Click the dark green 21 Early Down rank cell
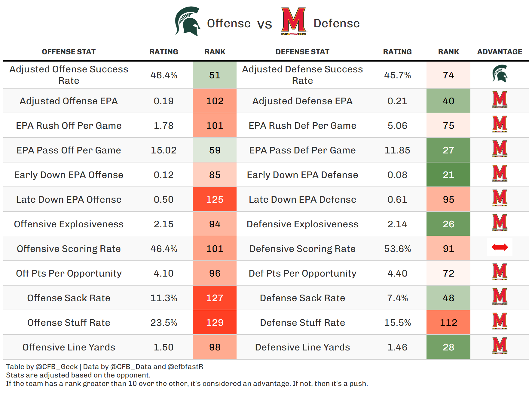The image size is (532, 394). click(448, 175)
